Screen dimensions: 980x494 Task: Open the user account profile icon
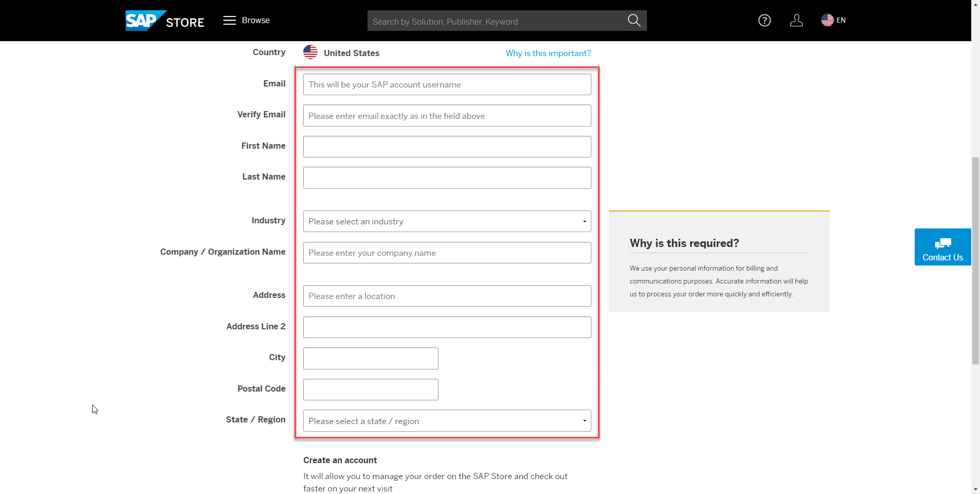pos(796,21)
